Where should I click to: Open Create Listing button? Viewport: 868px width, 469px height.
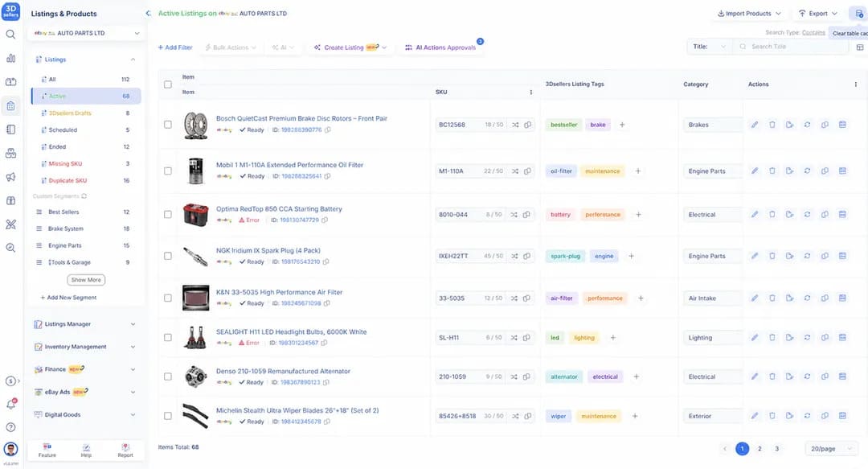click(x=350, y=47)
